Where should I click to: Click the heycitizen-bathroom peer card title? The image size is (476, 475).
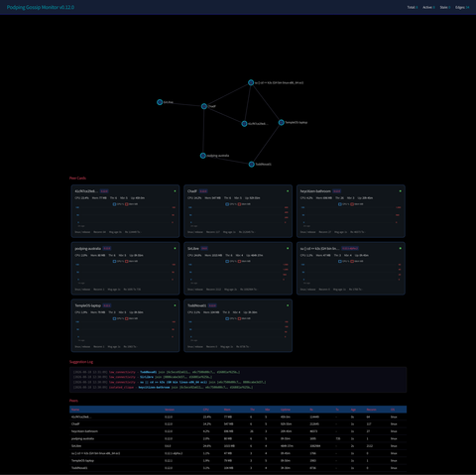(315, 191)
